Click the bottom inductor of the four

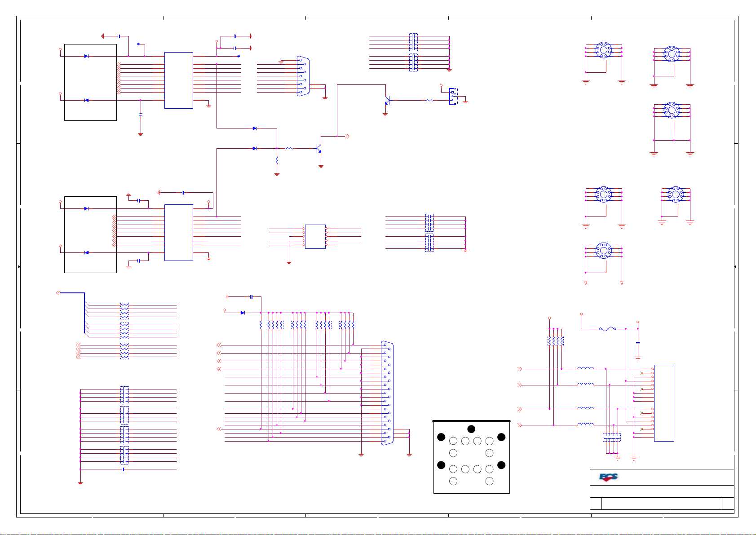[585, 424]
